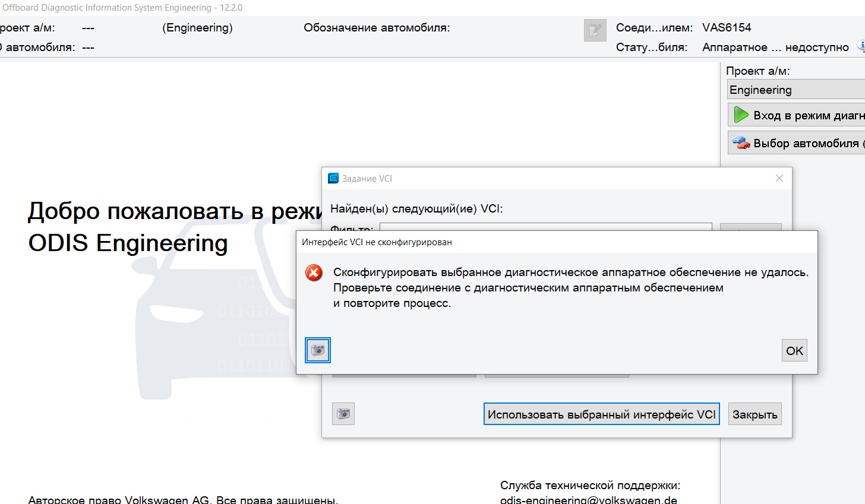Click the Offboard Diagnostic Information System window title

click(122, 8)
